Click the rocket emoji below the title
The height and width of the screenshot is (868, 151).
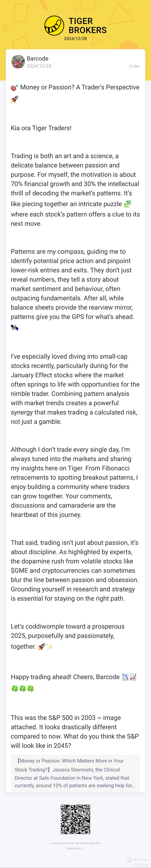coord(14,99)
